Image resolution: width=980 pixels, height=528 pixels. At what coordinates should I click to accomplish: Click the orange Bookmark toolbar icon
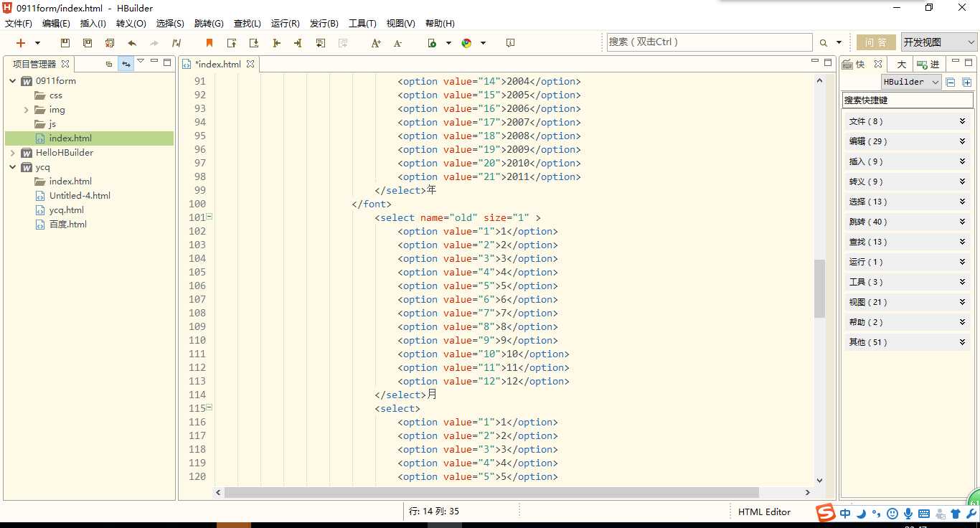[209, 43]
